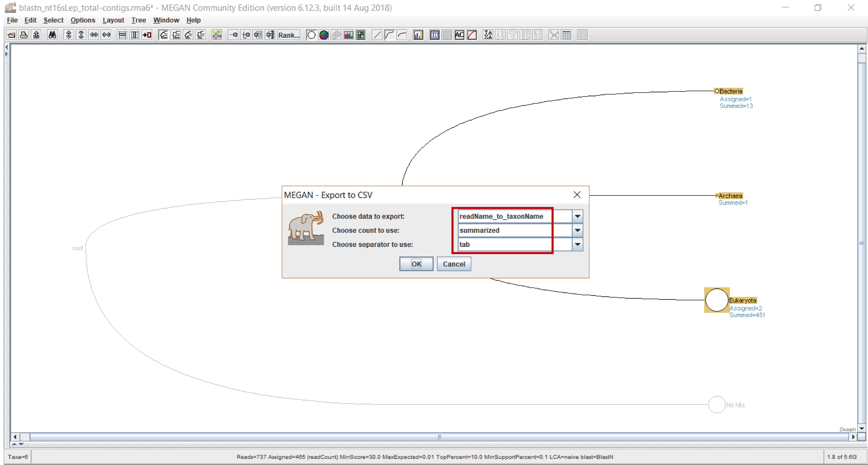Click the 'summarized' combo box field
Screen dimensions: 868x465
point(515,230)
